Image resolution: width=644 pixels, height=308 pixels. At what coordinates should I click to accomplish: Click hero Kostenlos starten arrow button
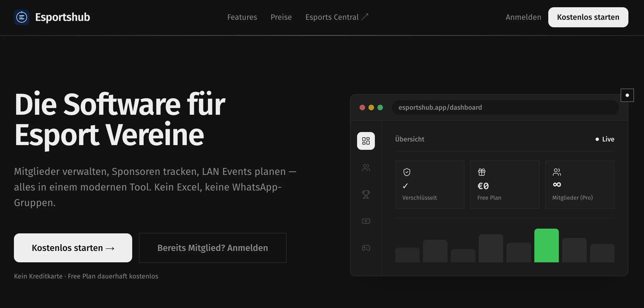coord(73,248)
